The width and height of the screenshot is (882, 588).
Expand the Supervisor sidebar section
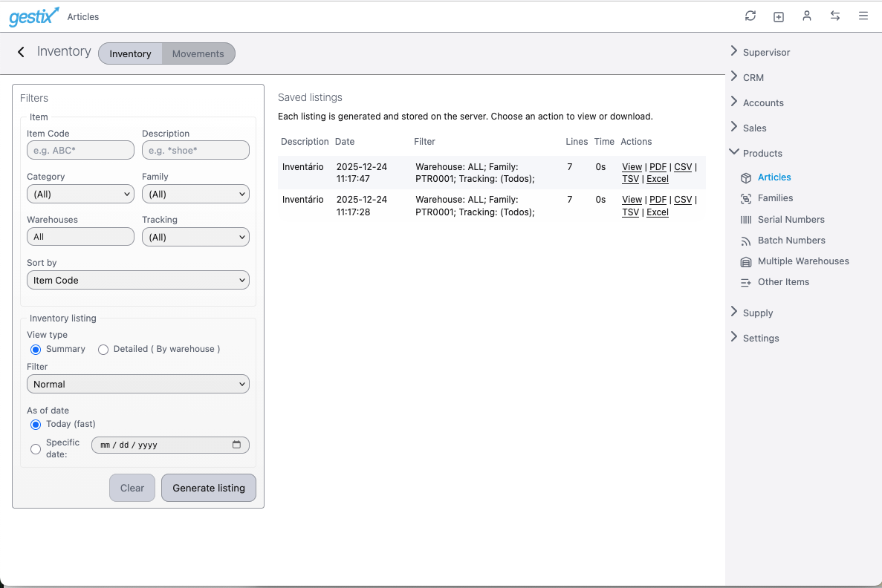(x=765, y=53)
